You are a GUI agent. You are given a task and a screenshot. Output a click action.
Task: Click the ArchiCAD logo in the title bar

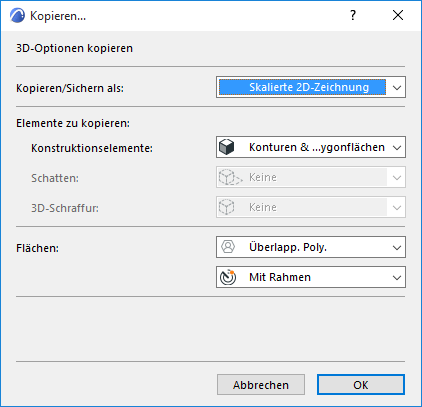pyautogui.click(x=17, y=15)
